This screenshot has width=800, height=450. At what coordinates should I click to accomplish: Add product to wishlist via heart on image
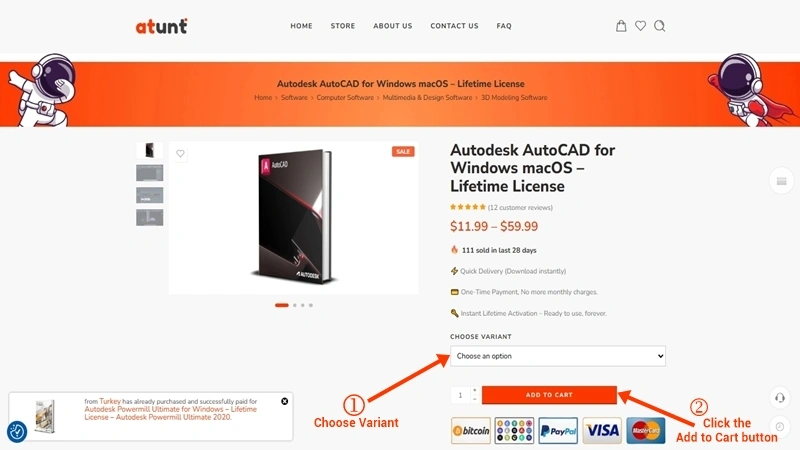[180, 154]
